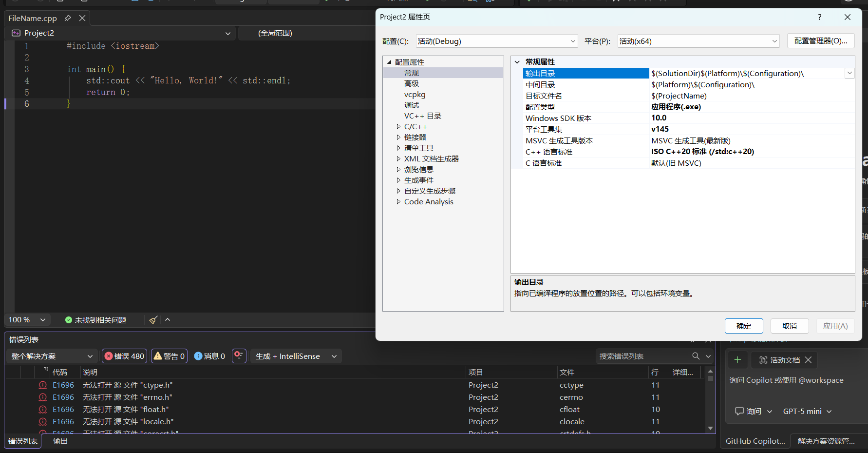Open the error list search options arrow
This screenshot has height=453, width=868.
[708, 356]
